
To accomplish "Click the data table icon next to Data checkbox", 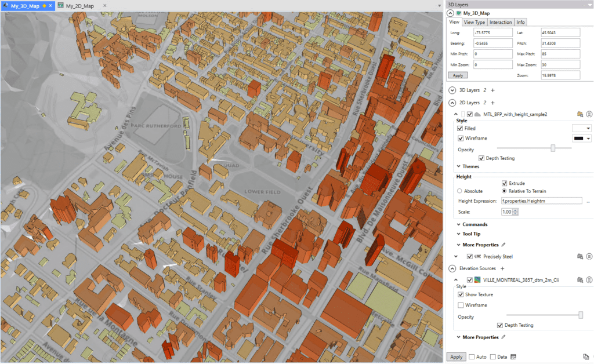I will tap(514, 356).
